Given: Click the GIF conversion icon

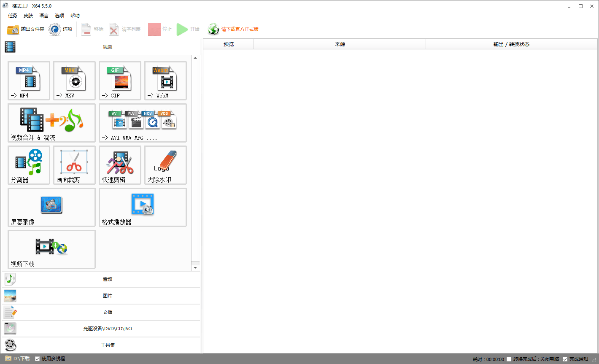Looking at the screenshot, I should pyautogui.click(x=120, y=81).
